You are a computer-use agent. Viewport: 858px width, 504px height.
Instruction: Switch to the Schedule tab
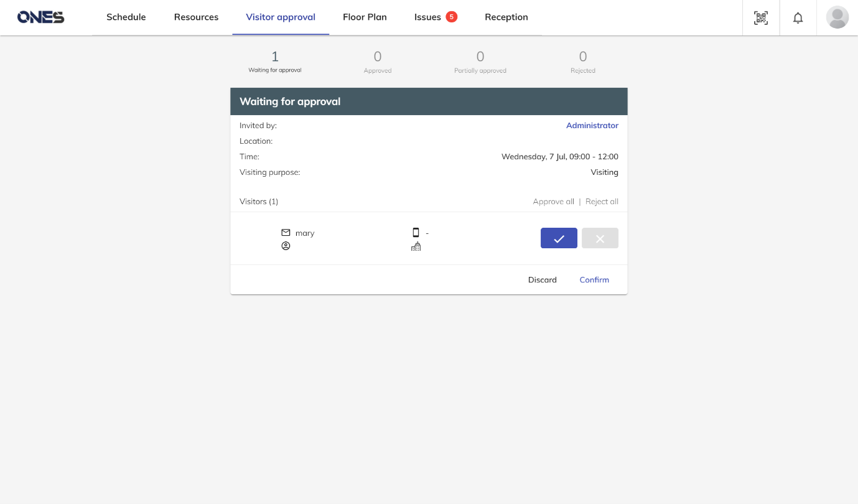tap(126, 17)
